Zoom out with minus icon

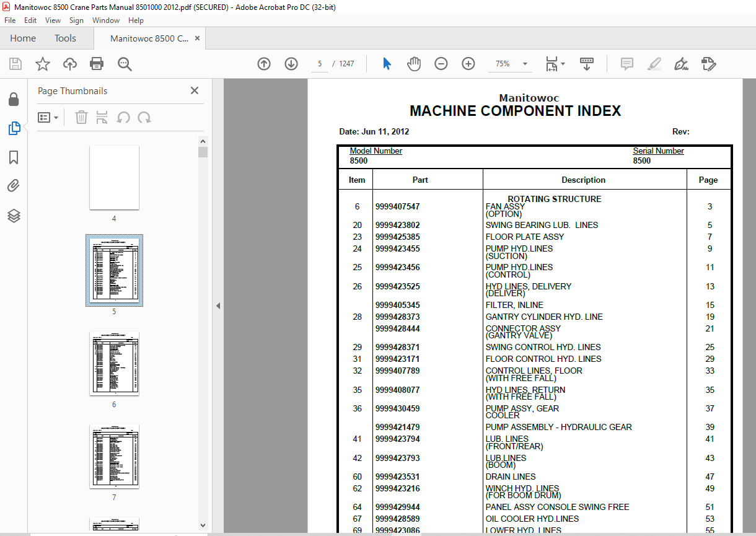[441, 64]
